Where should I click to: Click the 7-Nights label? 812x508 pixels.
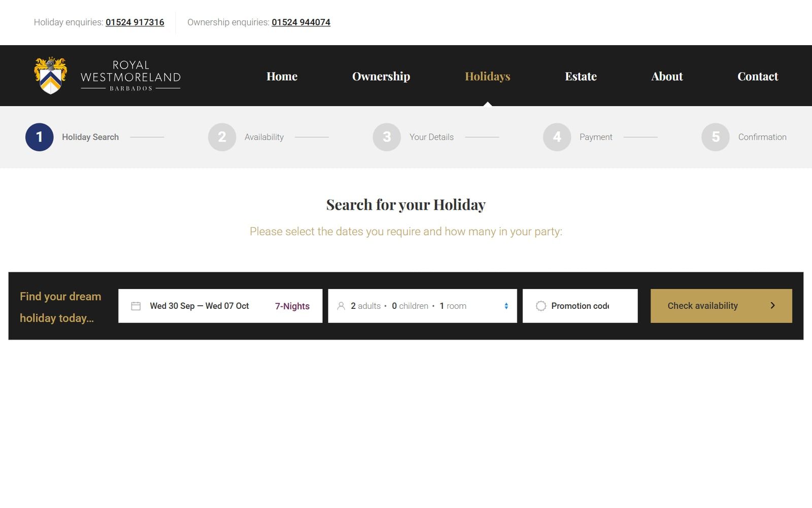pos(292,306)
